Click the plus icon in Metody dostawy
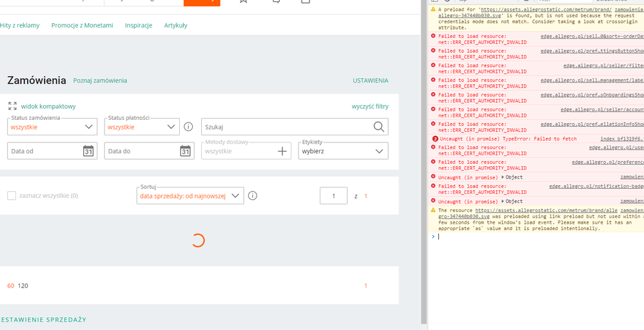644x330 pixels. click(x=282, y=151)
